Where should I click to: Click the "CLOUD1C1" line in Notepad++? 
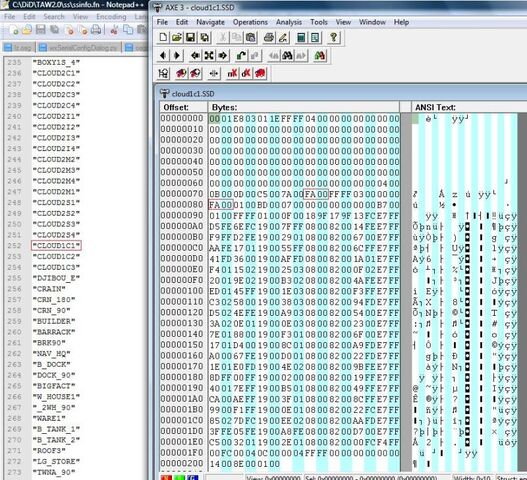coord(56,246)
